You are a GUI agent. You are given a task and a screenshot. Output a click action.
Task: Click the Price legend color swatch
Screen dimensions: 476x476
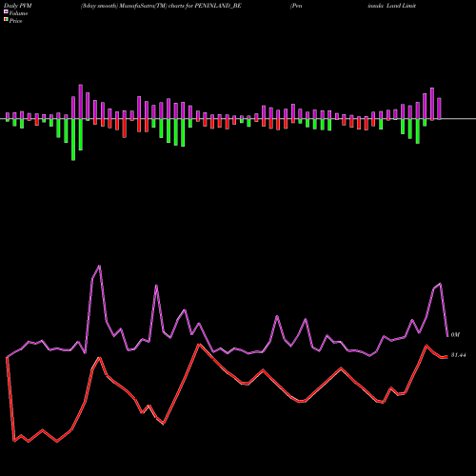pyautogui.click(x=6, y=20)
